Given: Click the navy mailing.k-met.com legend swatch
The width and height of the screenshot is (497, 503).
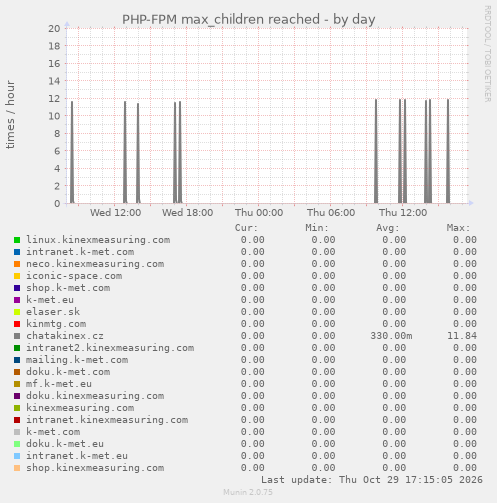Looking at the screenshot, I should (17, 360).
